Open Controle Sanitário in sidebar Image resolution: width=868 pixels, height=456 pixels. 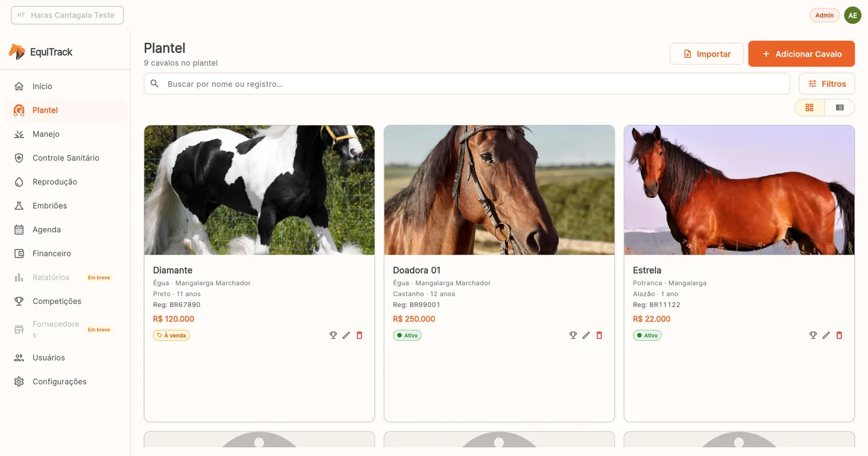pyautogui.click(x=65, y=158)
